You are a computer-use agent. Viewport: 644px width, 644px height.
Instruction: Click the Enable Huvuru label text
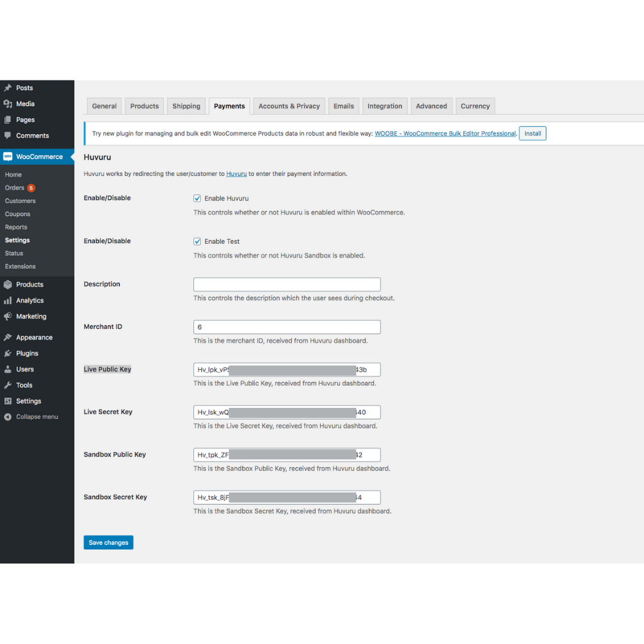point(227,199)
